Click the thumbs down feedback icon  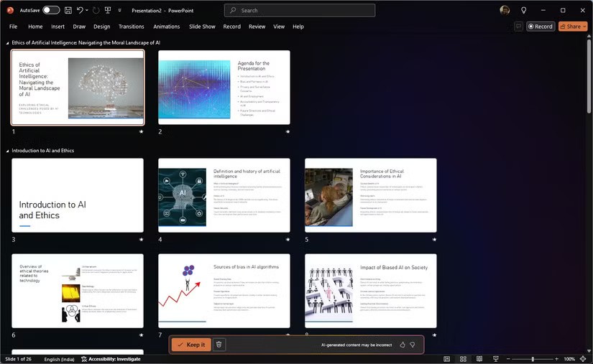(x=413, y=345)
